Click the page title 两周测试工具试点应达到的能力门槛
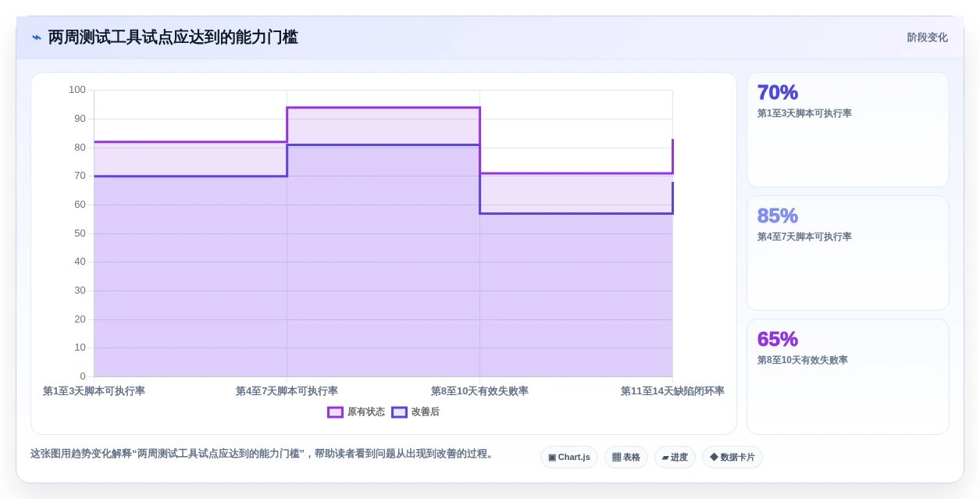This screenshot has height=499, width=980. [x=173, y=37]
